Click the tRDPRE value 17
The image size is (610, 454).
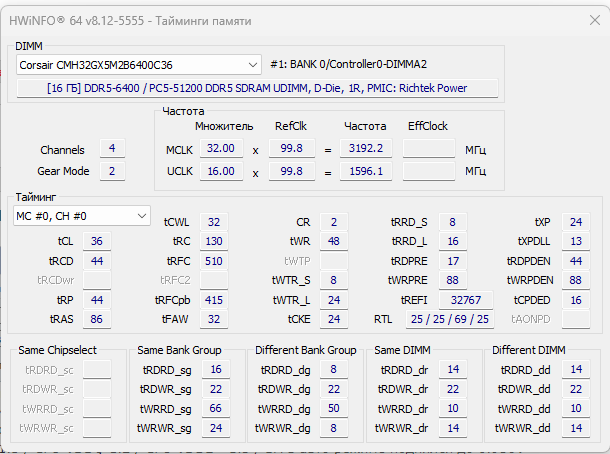[x=453, y=261]
